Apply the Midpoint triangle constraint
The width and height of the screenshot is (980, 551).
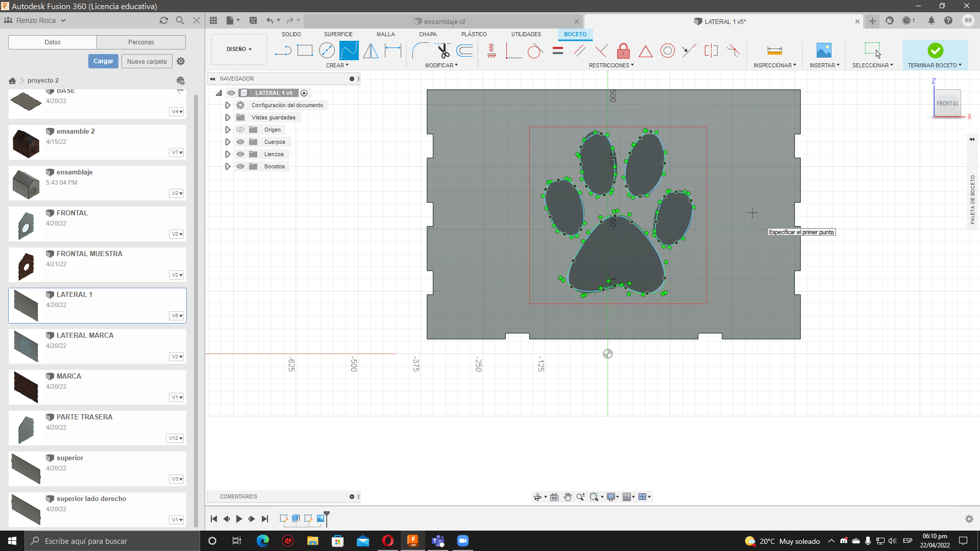[646, 51]
